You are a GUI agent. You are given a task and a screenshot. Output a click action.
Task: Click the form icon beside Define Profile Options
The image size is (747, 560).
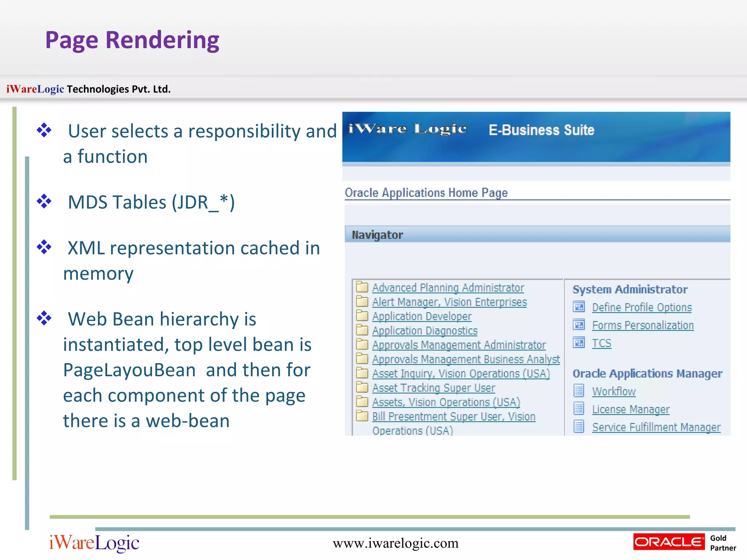[x=579, y=307]
